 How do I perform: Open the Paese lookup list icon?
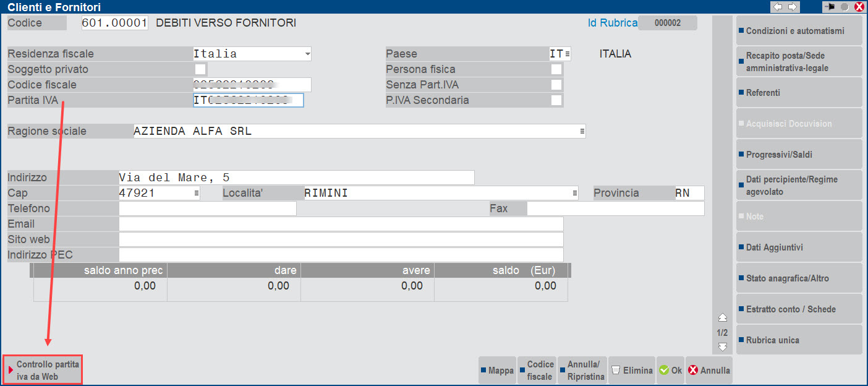click(568, 54)
